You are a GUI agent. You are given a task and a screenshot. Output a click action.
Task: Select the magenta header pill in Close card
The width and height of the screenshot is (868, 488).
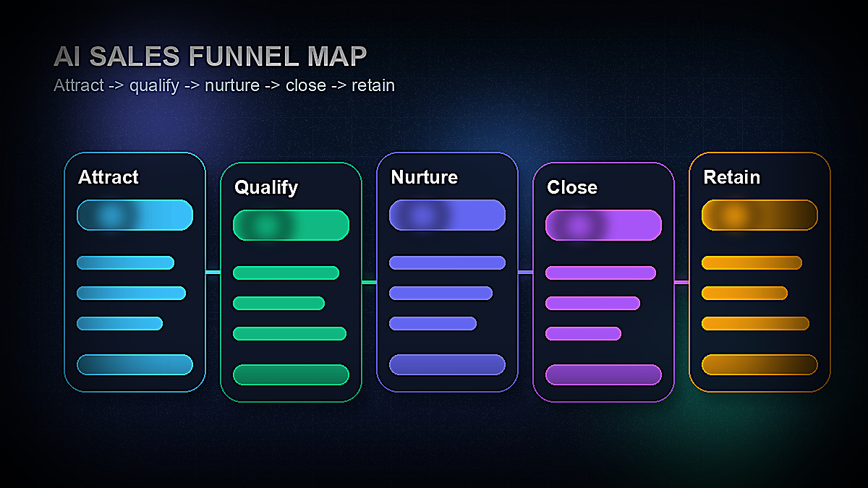pos(603,225)
